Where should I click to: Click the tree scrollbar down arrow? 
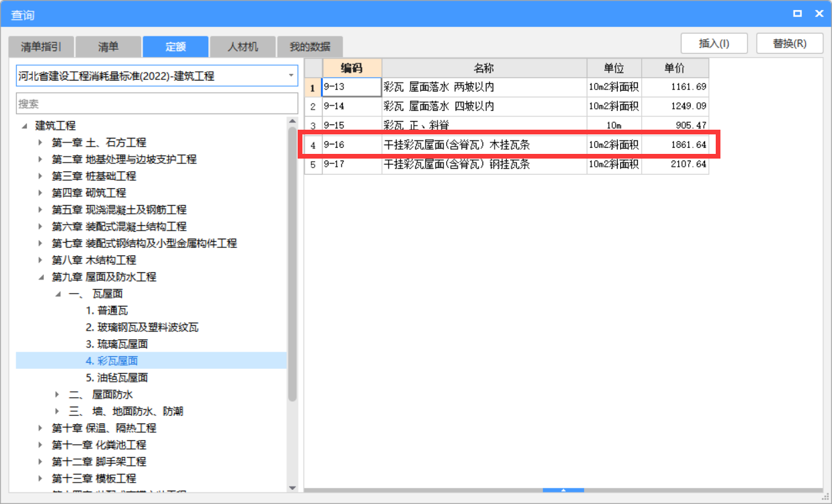coord(292,488)
